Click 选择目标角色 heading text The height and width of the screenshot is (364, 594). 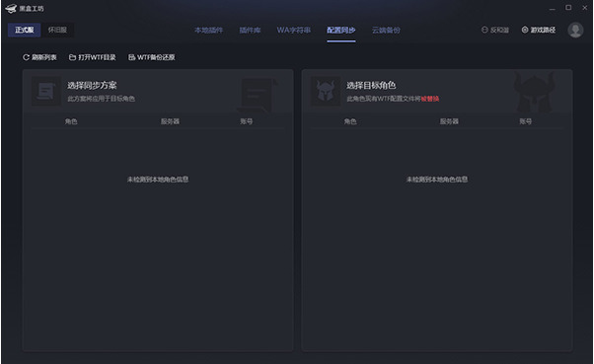click(371, 86)
